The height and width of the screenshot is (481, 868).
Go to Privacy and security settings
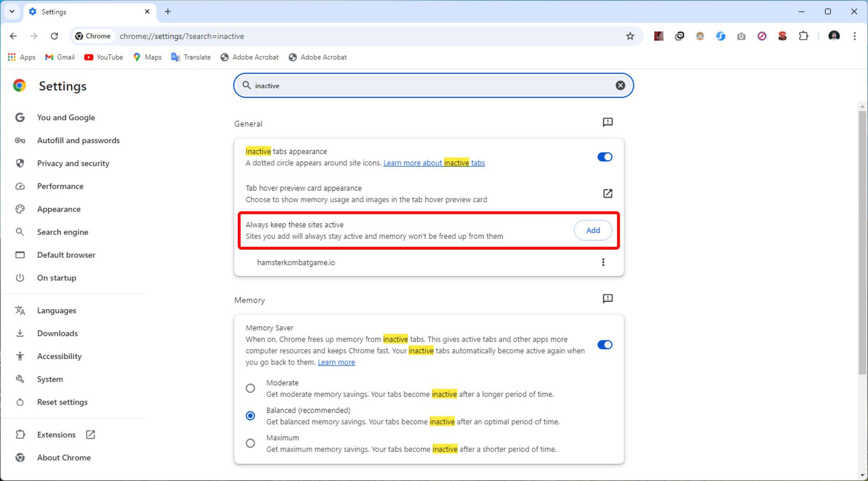73,163
